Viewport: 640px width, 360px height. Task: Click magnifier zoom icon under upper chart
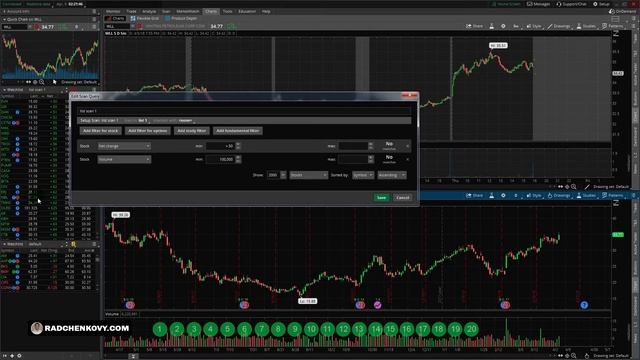coord(573,187)
